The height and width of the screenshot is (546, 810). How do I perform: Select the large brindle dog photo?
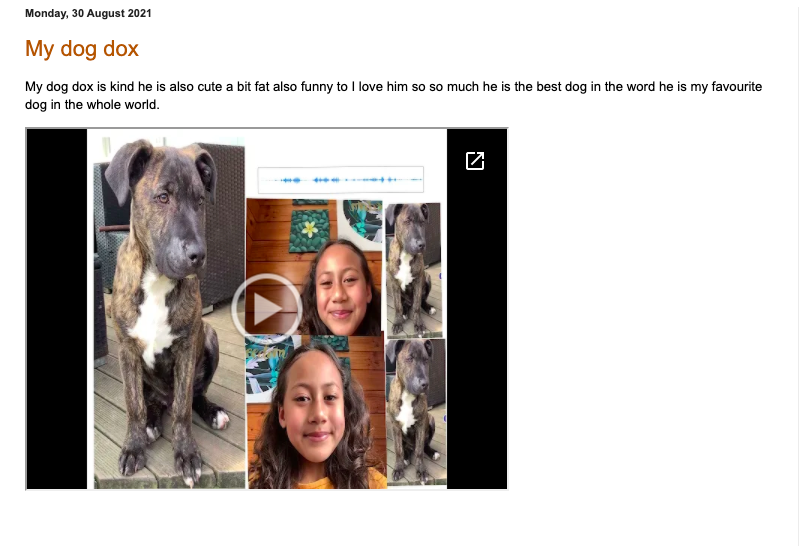click(169, 313)
